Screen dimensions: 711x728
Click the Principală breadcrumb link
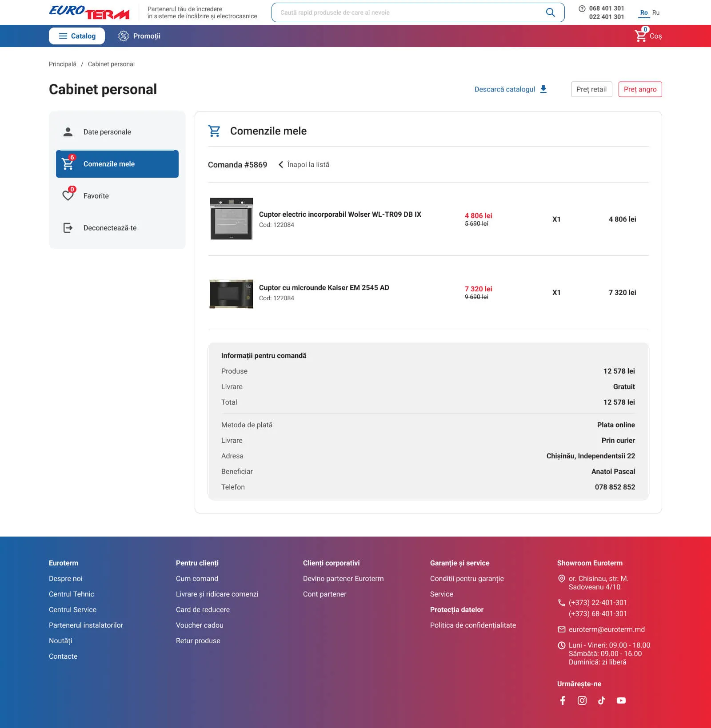point(63,64)
